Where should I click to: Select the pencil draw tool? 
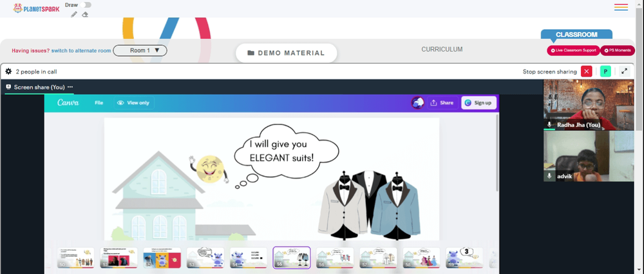pos(74,14)
